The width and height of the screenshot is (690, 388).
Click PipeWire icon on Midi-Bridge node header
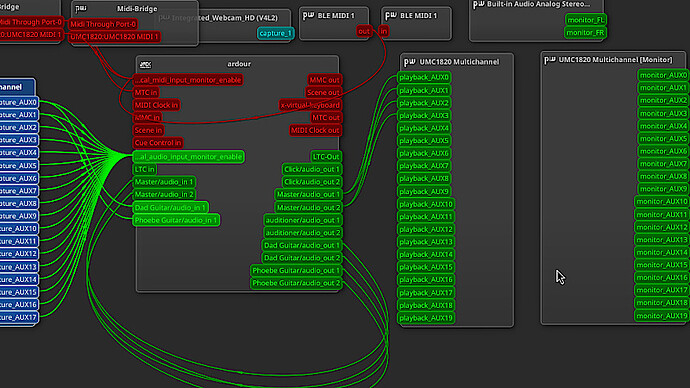coord(81,8)
